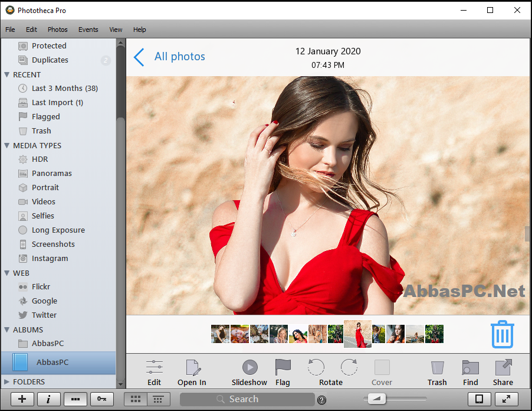The image size is (532, 411).
Task: Expand the FOLDERS section
Action: (x=7, y=381)
